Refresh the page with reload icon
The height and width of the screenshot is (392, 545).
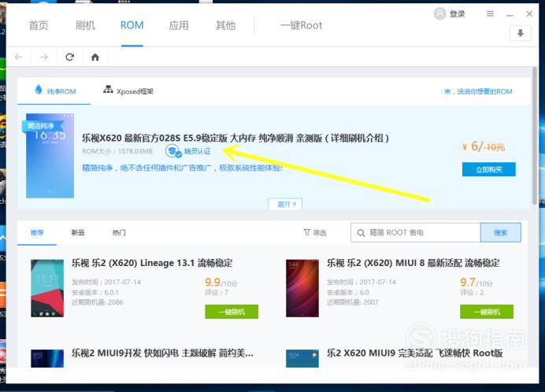(70, 57)
